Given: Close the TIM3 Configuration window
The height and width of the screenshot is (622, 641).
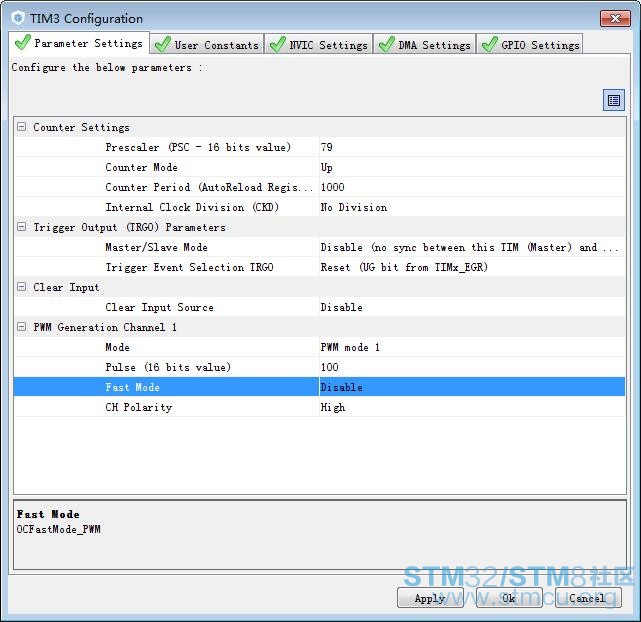Looking at the screenshot, I should pos(615,18).
